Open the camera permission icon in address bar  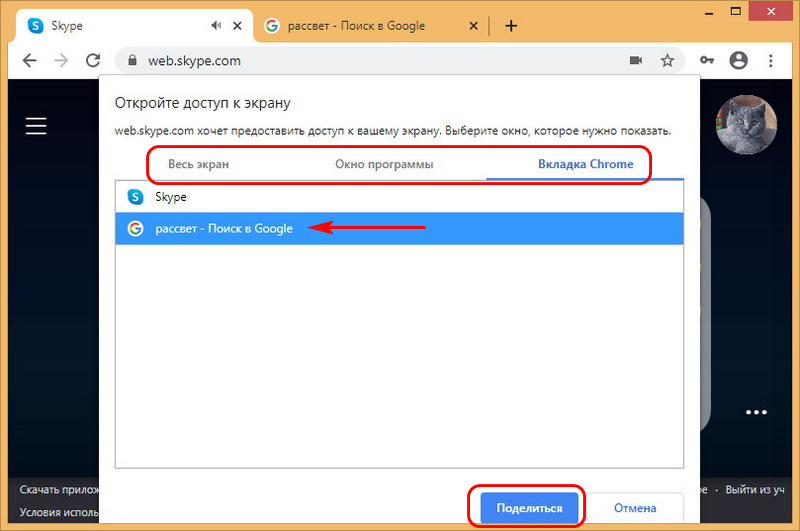(x=636, y=60)
